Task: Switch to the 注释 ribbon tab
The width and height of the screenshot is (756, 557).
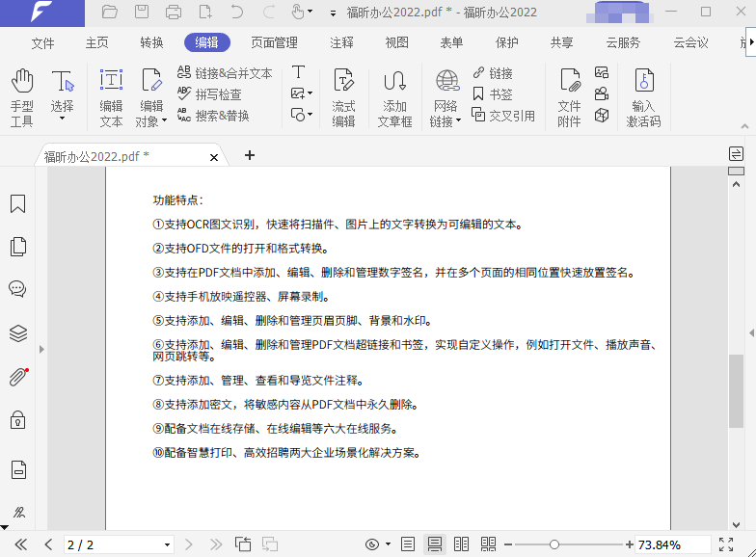Action: [x=341, y=42]
